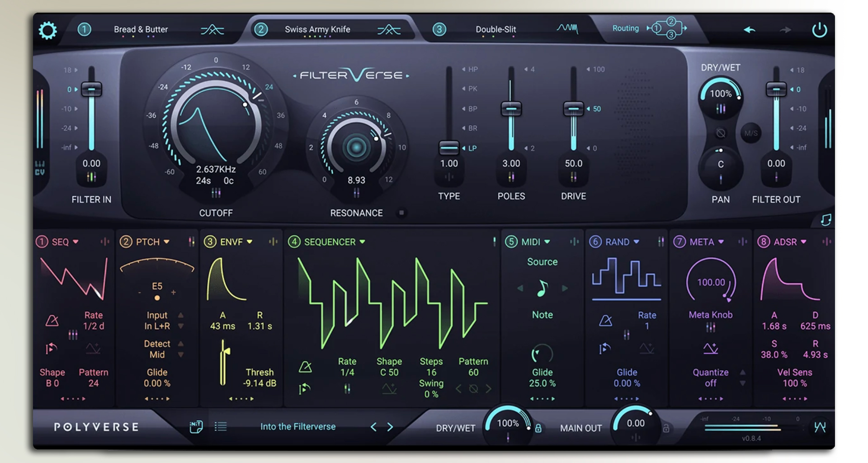Click Bread & Butter filter shape icon
Viewport: 868px width, 463px height.
click(212, 30)
